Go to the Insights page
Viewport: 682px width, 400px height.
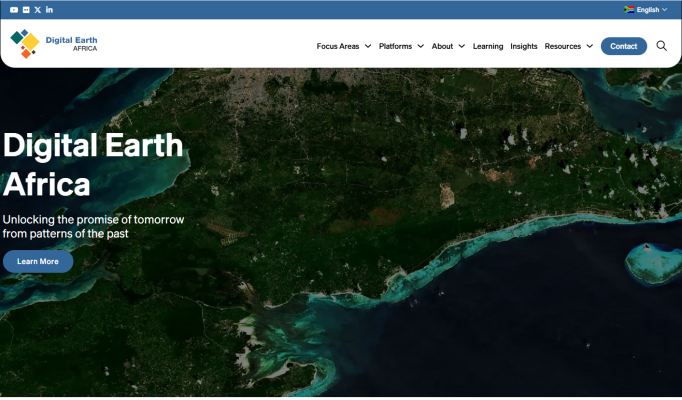click(524, 46)
